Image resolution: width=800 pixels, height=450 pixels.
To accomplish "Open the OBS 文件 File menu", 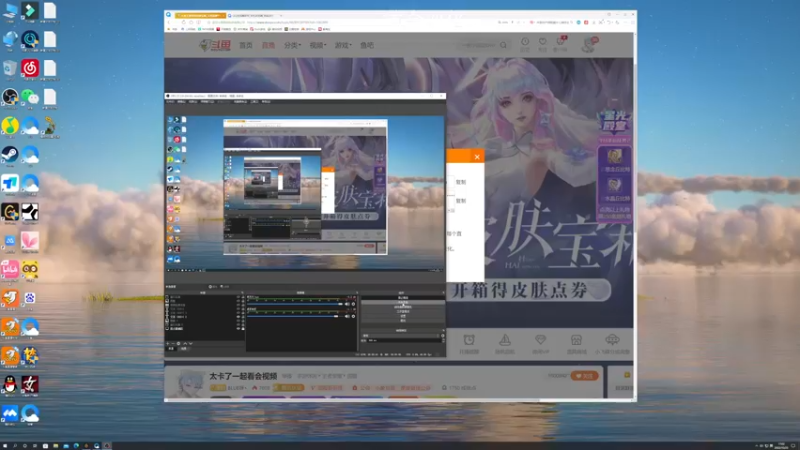I will [170, 102].
